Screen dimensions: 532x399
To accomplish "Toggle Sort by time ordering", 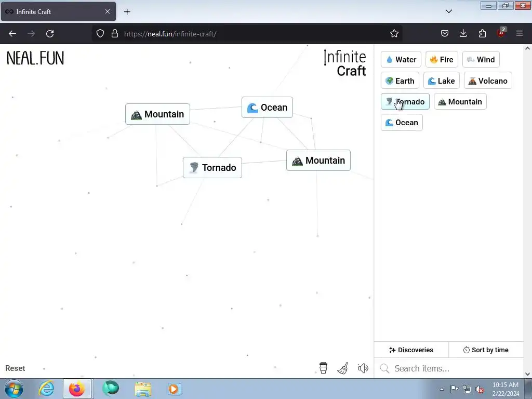I will (486, 350).
